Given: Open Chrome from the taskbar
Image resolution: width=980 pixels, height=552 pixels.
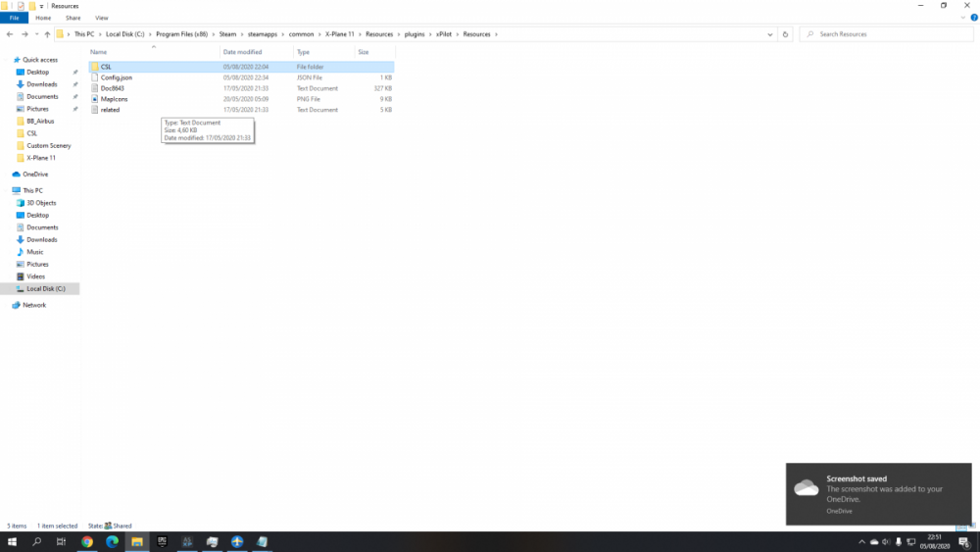Looking at the screenshot, I should click(86, 541).
